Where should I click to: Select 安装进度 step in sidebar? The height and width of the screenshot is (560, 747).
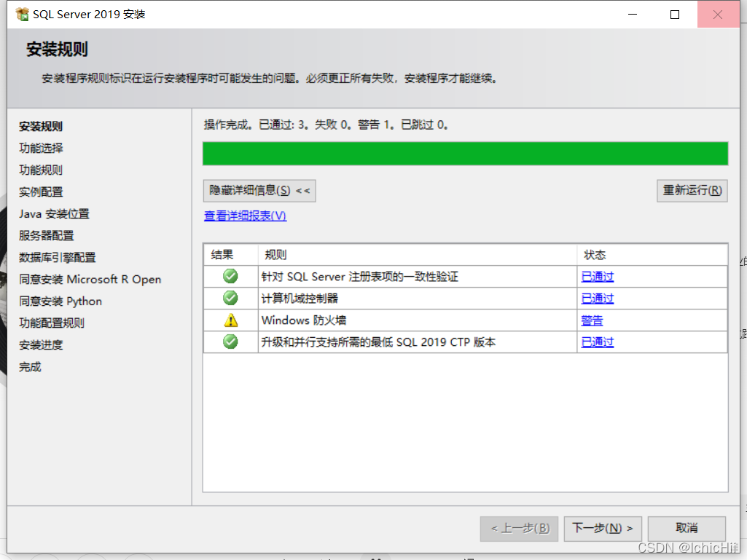point(41,345)
